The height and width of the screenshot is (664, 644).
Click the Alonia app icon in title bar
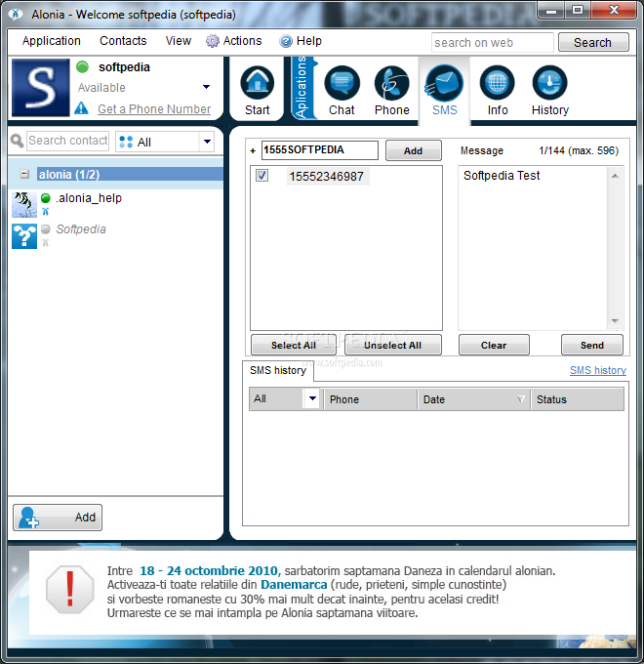pos(16,15)
